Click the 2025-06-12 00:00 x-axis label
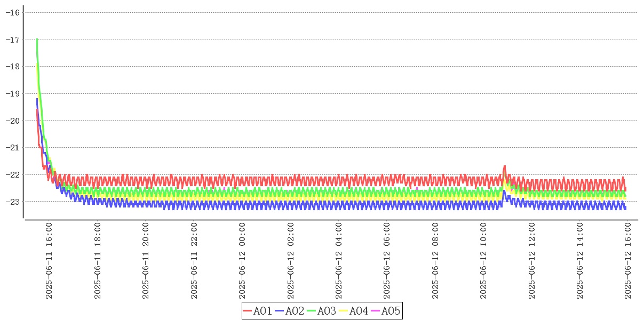644x320 pixels. pyautogui.click(x=242, y=261)
